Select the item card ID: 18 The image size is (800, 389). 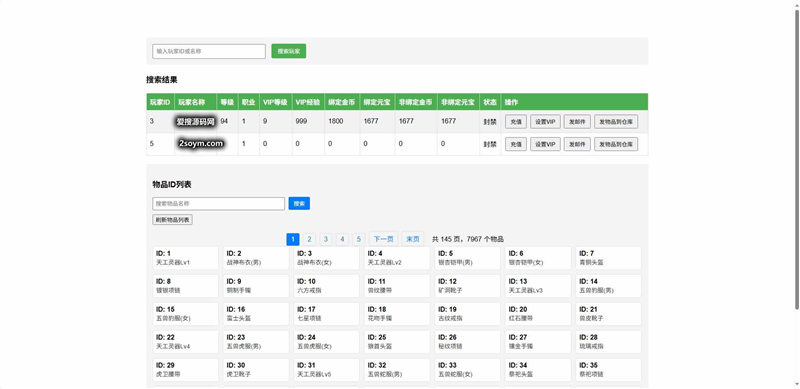(397, 314)
